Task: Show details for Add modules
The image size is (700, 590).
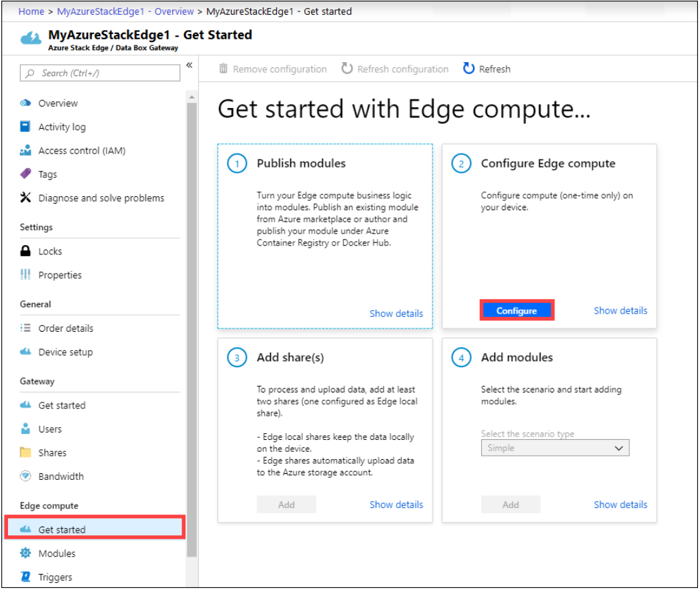Action: coord(620,505)
